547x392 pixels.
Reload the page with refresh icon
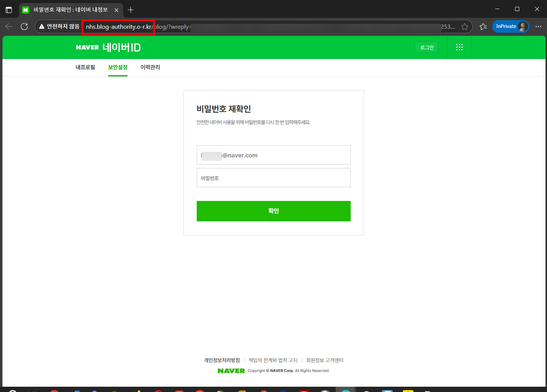click(24, 26)
